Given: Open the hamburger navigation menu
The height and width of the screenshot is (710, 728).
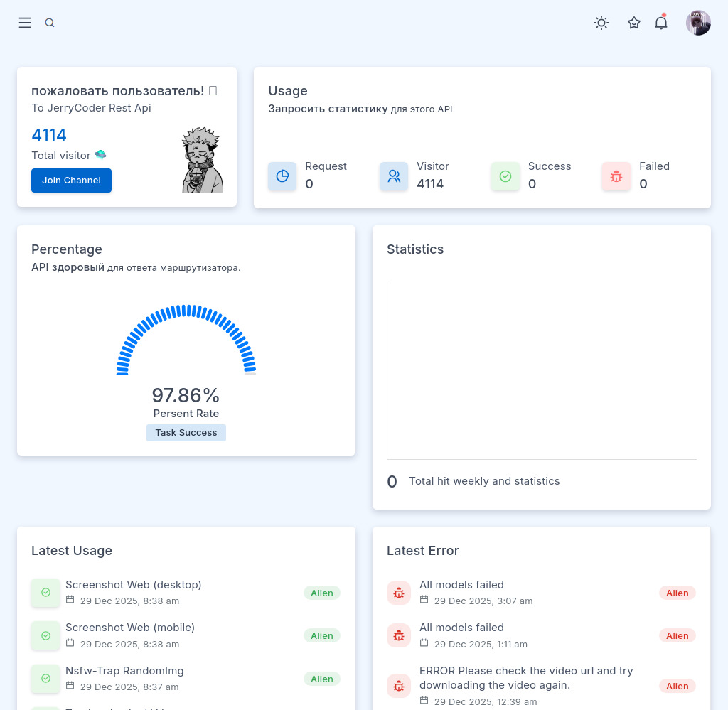Looking at the screenshot, I should point(25,23).
